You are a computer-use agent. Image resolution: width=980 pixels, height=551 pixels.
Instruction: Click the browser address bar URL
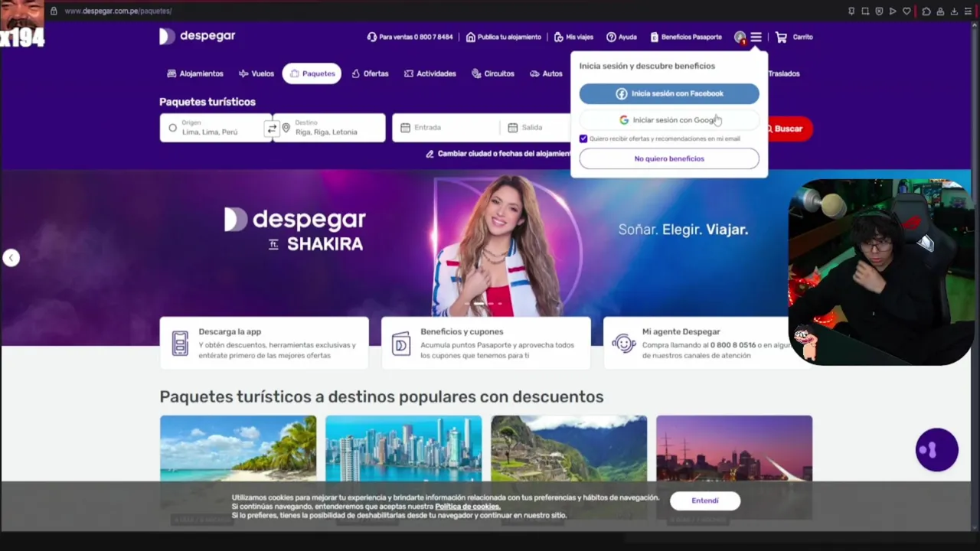pyautogui.click(x=118, y=11)
